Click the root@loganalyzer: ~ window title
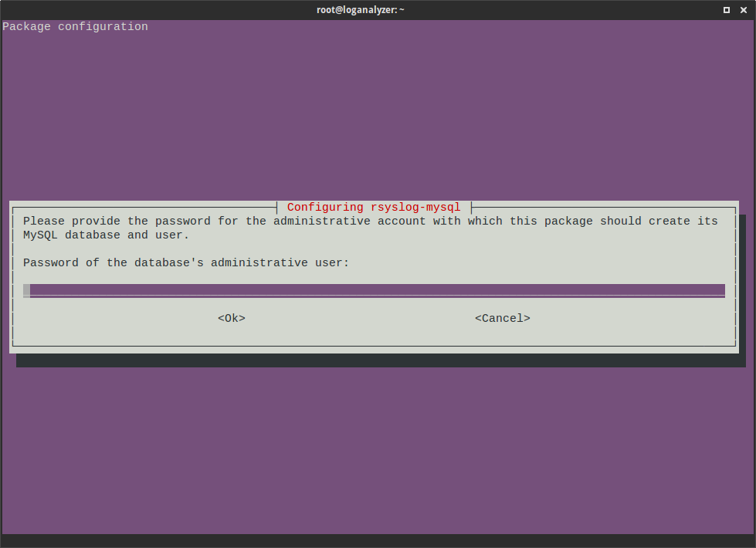The width and height of the screenshot is (756, 548). [360, 9]
